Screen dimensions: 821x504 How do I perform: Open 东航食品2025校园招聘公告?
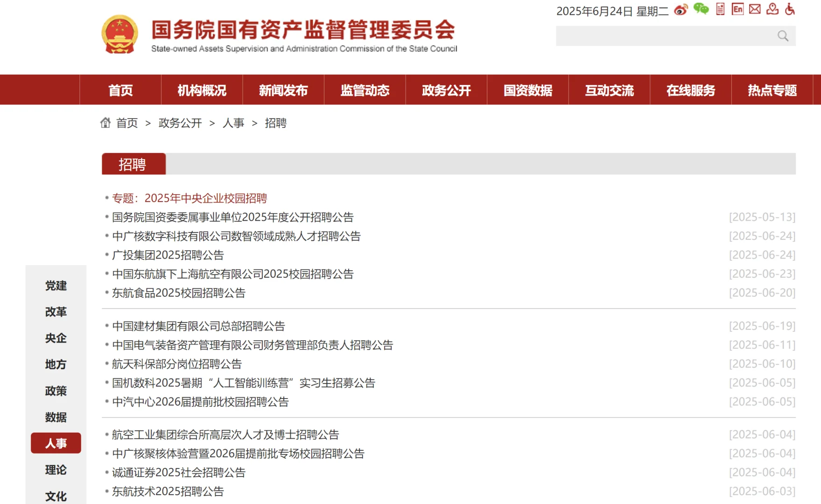(x=178, y=293)
